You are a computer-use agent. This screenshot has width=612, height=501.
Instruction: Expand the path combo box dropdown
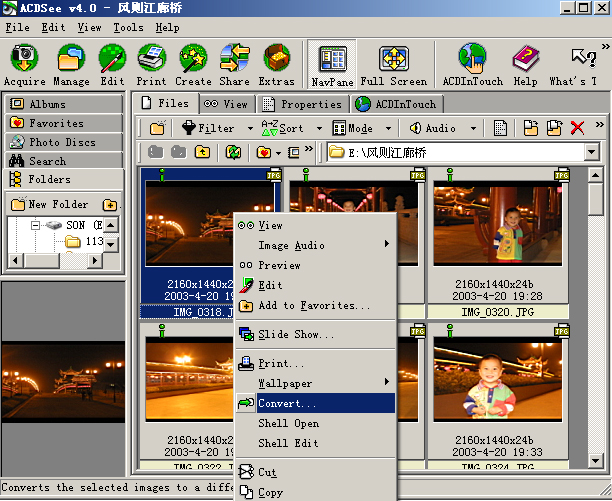coord(592,152)
